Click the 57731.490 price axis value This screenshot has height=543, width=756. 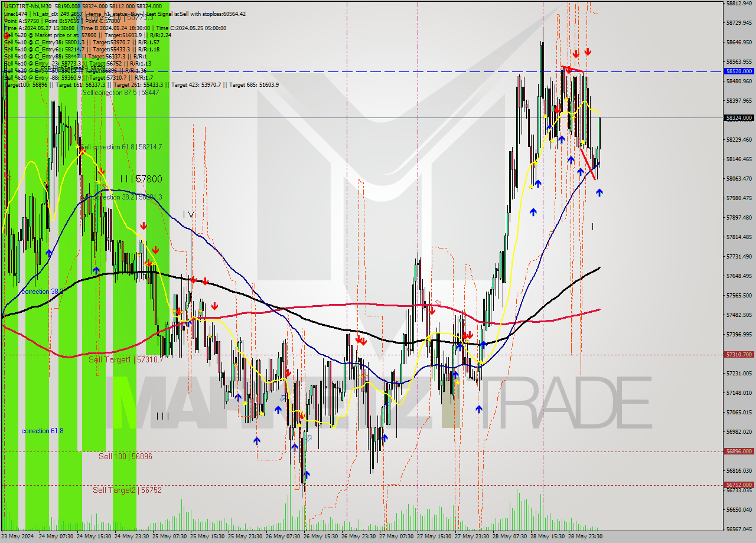(x=739, y=256)
